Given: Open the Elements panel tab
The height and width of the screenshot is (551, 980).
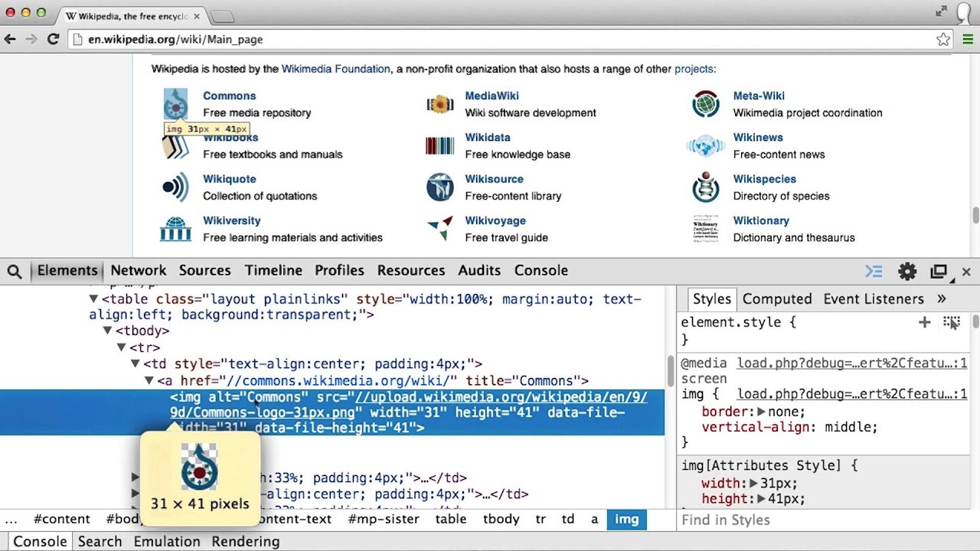Looking at the screenshot, I should [67, 271].
